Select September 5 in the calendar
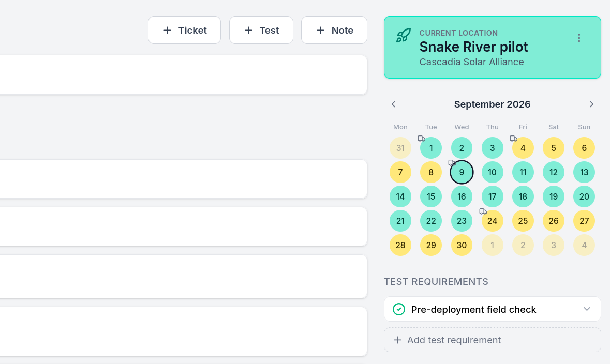 click(x=554, y=148)
